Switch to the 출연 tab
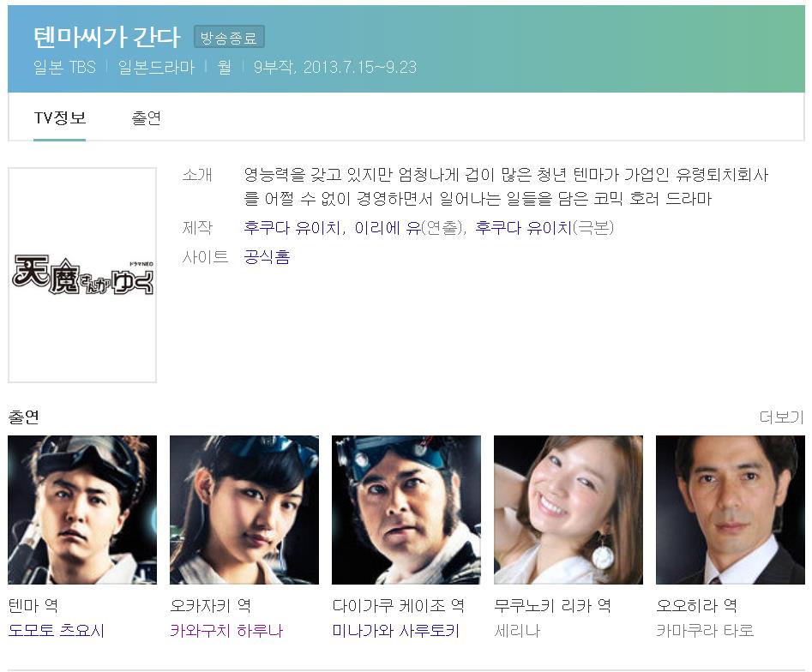This screenshot has width=812, height=672. (x=146, y=118)
